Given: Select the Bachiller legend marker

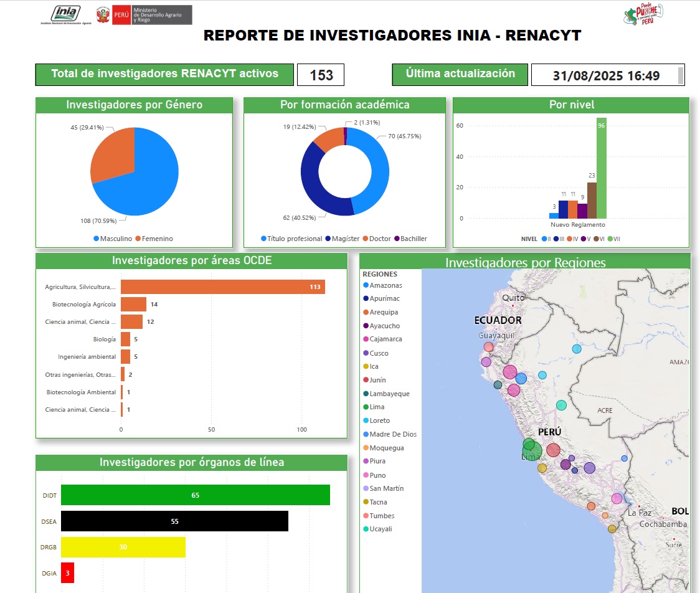Looking at the screenshot, I should pyautogui.click(x=397, y=239).
